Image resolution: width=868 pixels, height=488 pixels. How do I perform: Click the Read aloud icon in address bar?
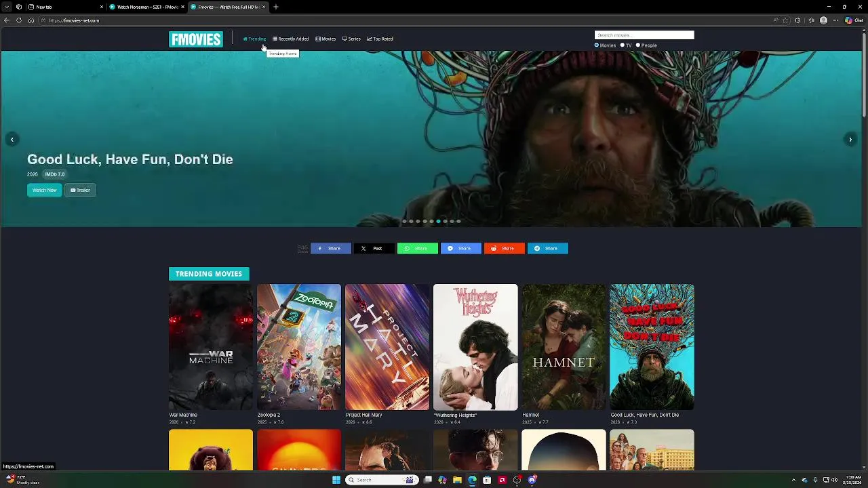pos(776,20)
